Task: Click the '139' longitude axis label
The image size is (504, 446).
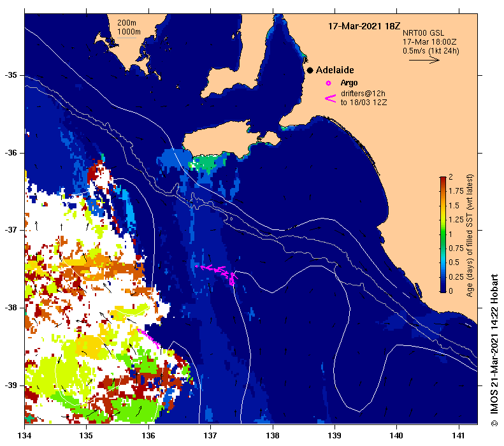Action: [335, 436]
